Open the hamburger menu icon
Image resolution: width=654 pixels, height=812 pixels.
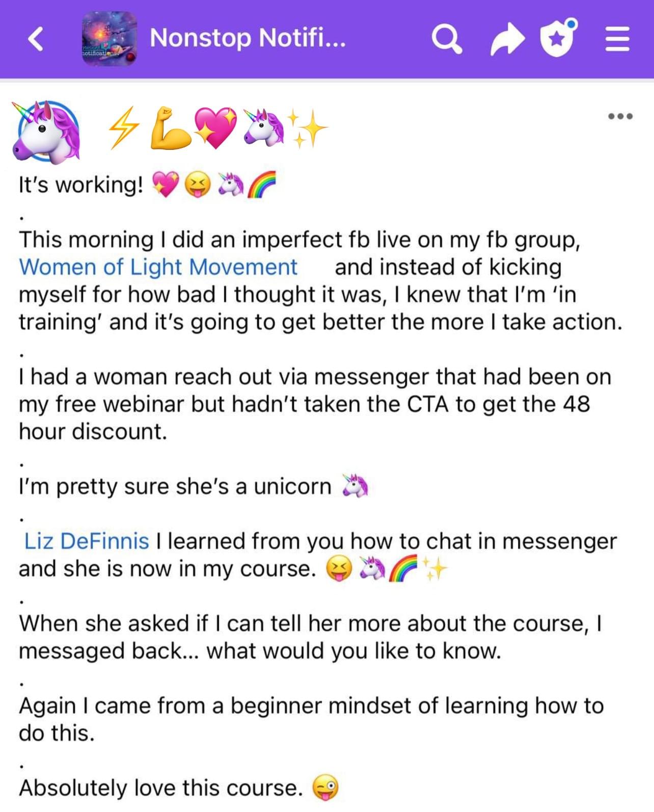coord(617,39)
